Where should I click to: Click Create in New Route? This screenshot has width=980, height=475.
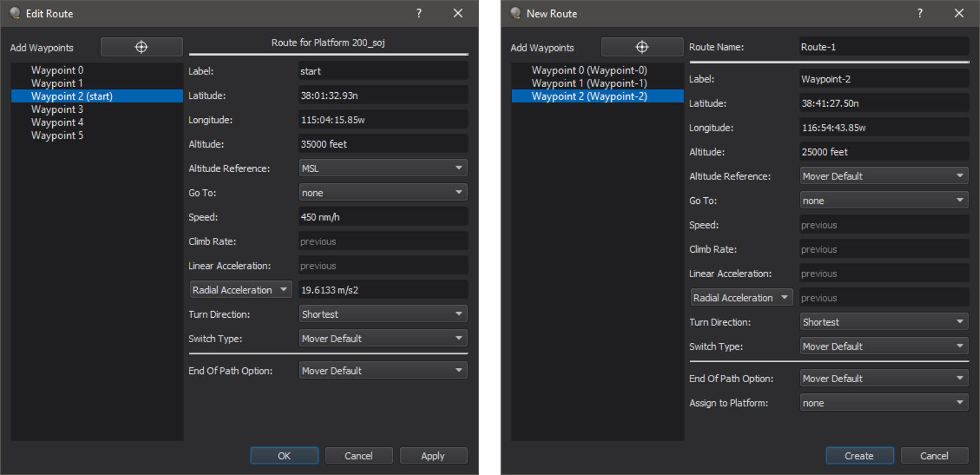click(859, 456)
